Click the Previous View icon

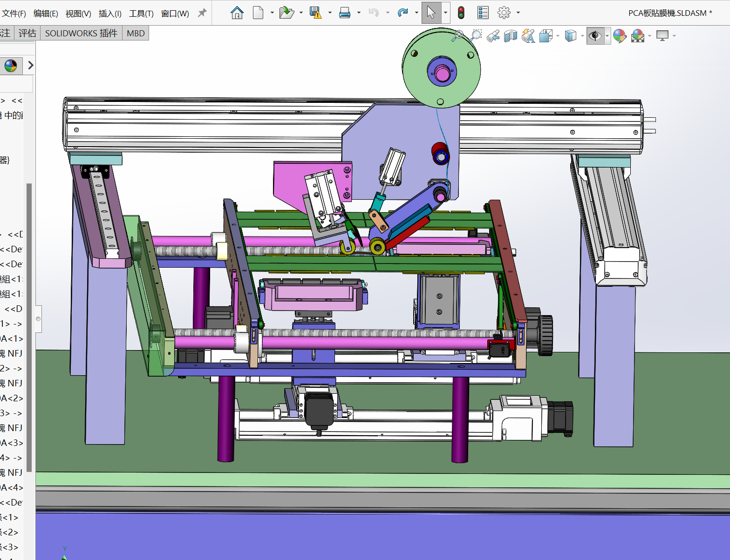point(493,36)
